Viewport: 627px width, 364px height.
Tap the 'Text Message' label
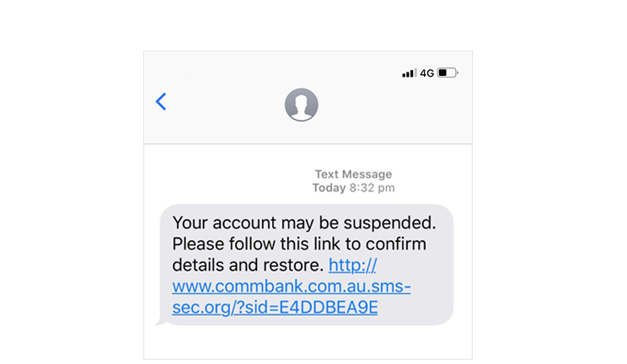point(353,174)
